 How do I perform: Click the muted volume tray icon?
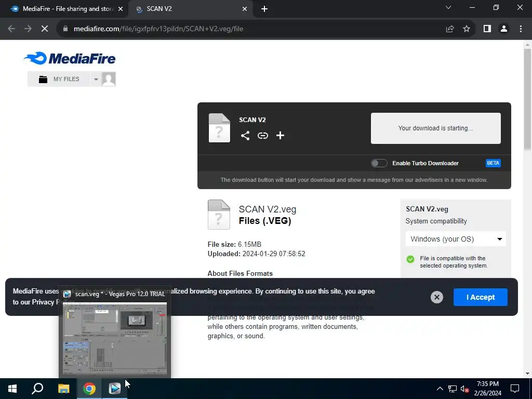[x=465, y=389]
